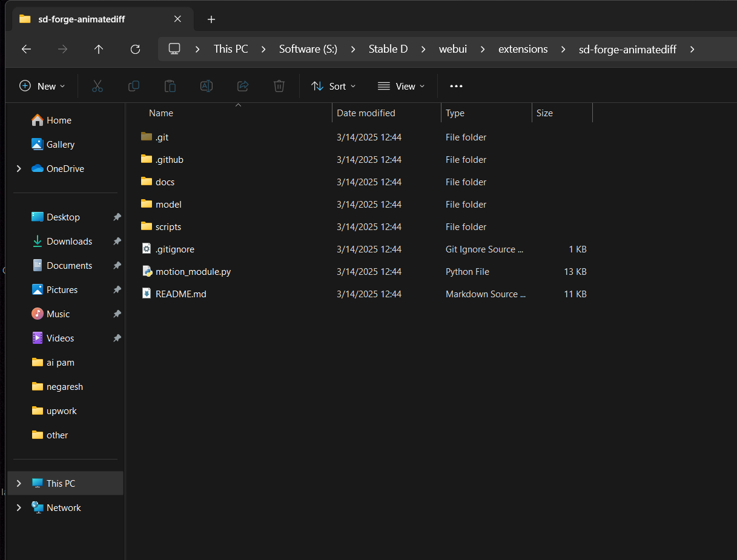Sort files by Date modified column

pos(366,113)
